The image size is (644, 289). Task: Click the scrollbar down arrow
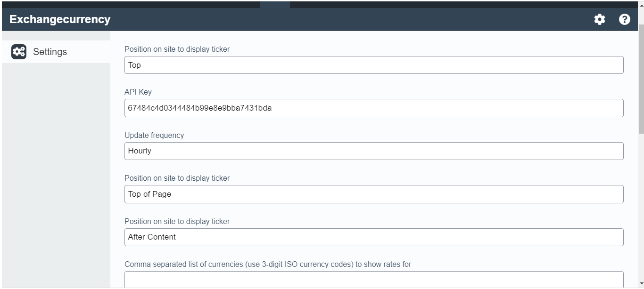click(x=641, y=285)
